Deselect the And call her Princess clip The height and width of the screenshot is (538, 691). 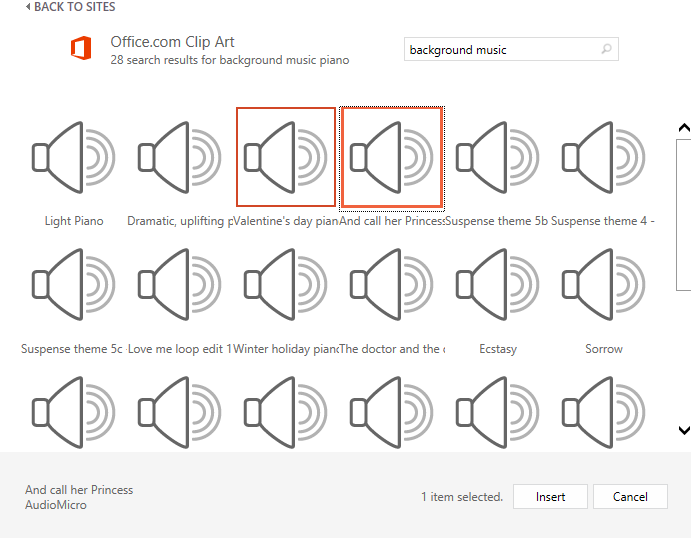392,157
